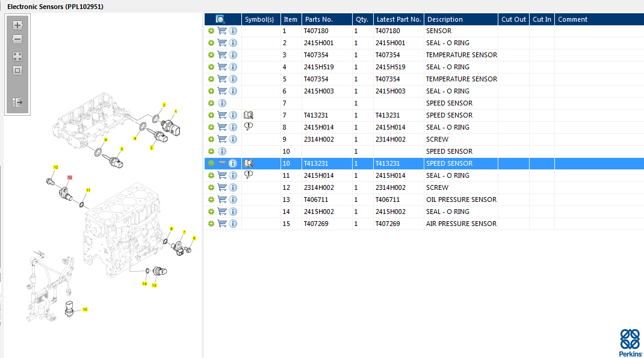The height and width of the screenshot is (358, 644).
Task: Click callout label 13 on the diagram
Action: (x=154, y=285)
